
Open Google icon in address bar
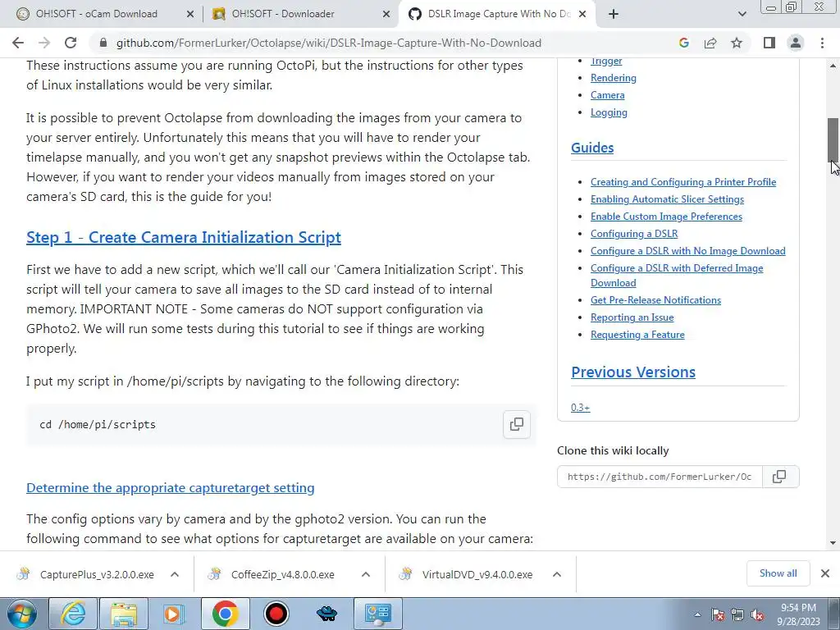coord(683,43)
